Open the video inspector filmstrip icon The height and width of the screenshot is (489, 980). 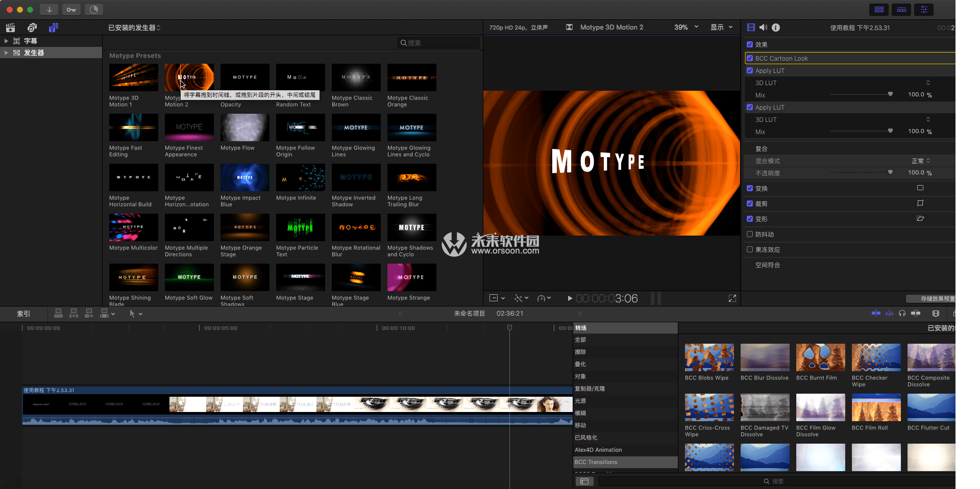(751, 28)
